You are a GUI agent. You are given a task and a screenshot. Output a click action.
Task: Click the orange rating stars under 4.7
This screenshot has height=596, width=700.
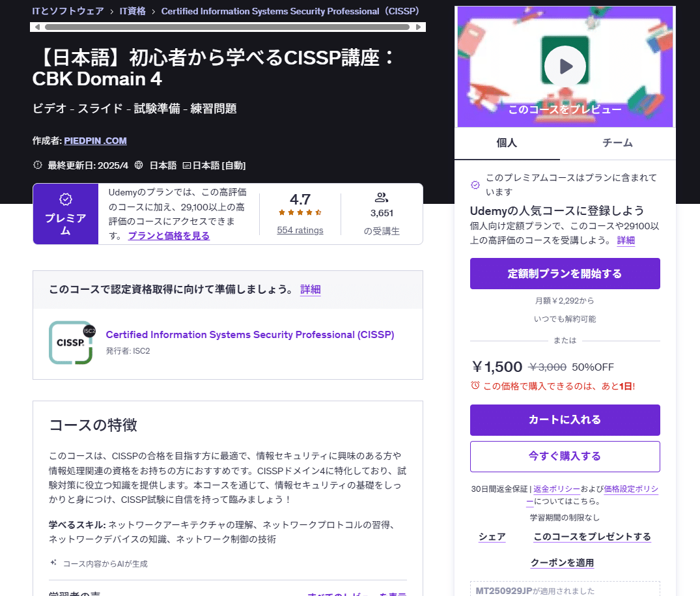pos(300,212)
